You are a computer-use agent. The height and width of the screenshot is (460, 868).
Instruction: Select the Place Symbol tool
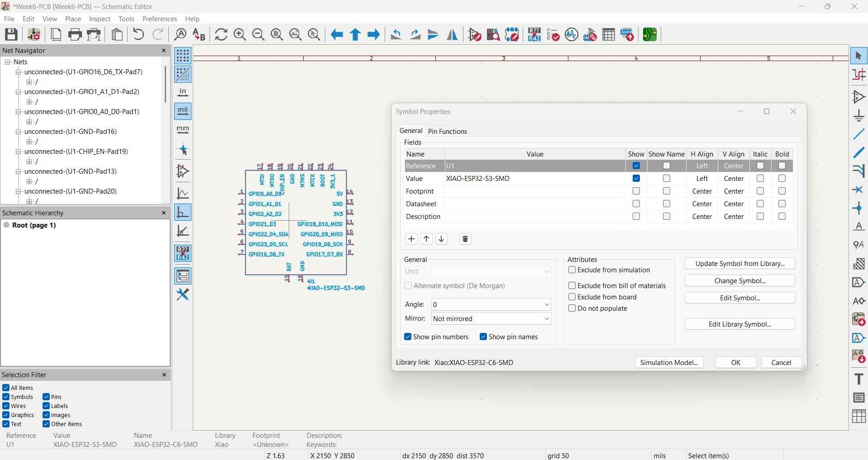point(858,97)
